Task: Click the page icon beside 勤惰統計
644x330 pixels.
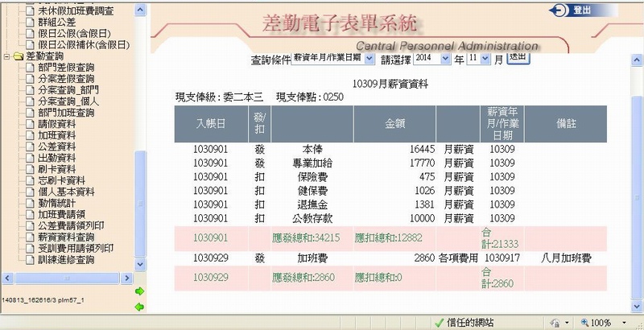Action: click(30, 203)
